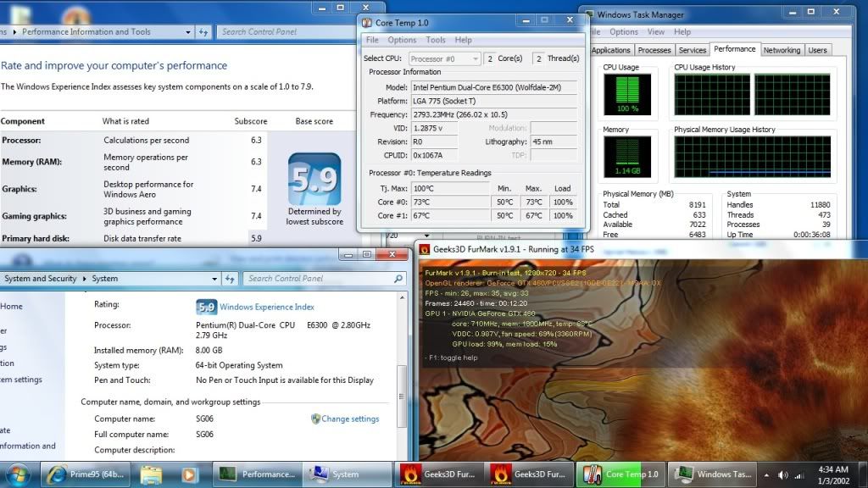Select Performance tab in Task Manager
868x488 pixels.
tap(735, 49)
